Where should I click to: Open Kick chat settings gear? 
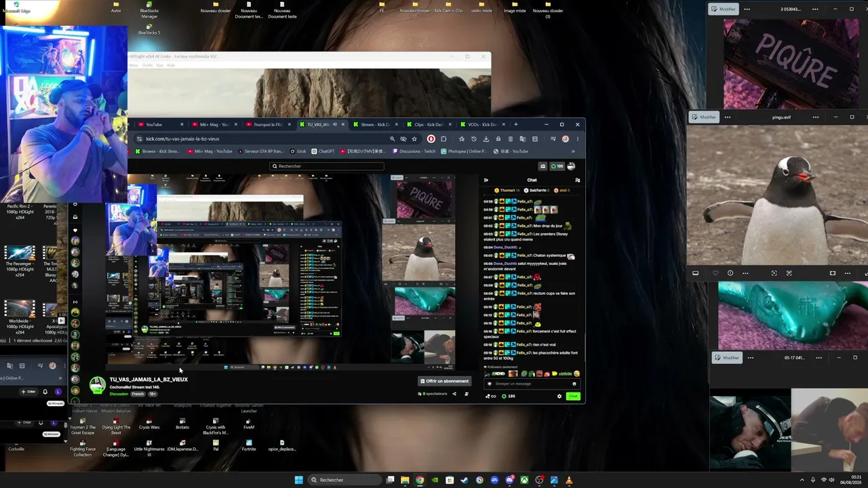coord(559,396)
